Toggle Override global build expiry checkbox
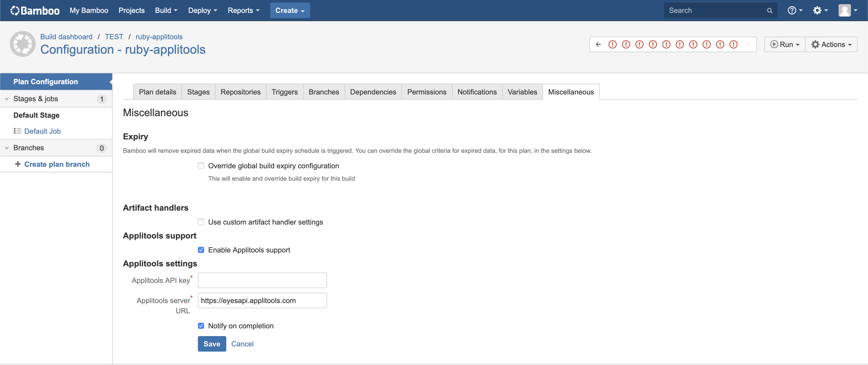The image size is (868, 365). pyautogui.click(x=201, y=165)
